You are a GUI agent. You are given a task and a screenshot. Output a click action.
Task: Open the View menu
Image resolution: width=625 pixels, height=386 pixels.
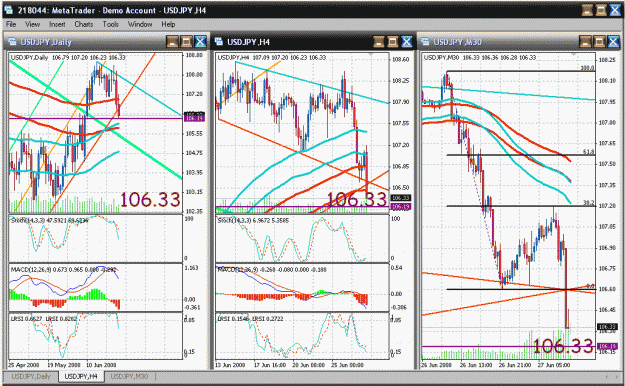32,24
